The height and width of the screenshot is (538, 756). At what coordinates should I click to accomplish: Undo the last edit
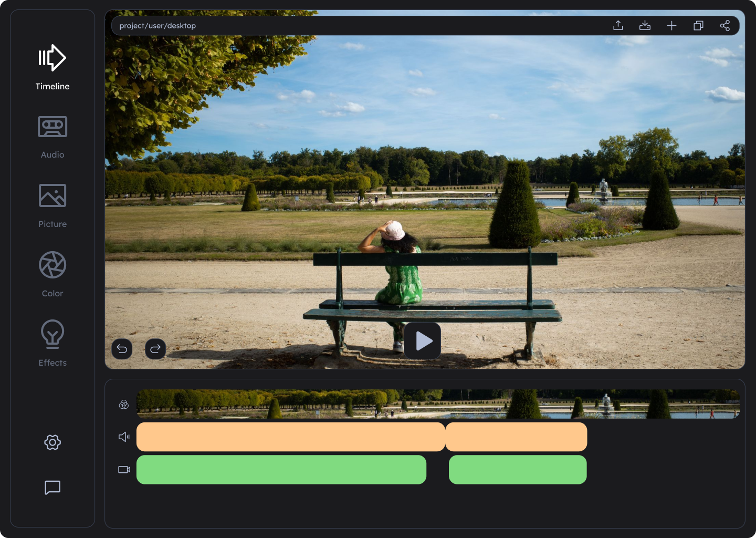pyautogui.click(x=122, y=349)
